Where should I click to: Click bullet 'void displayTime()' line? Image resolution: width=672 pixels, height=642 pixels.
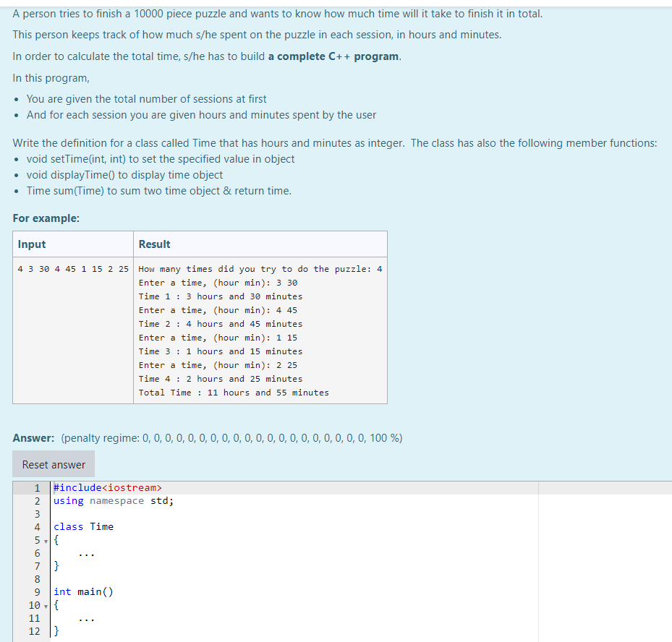tap(124, 175)
